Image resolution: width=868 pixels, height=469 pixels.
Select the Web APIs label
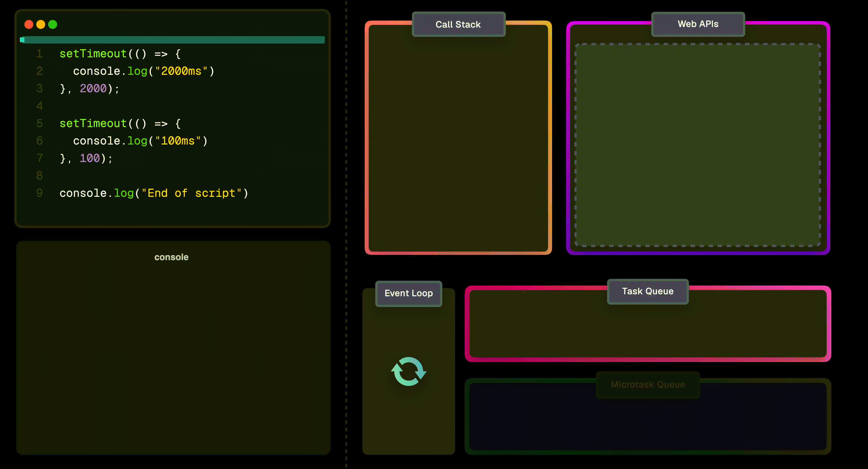click(698, 24)
